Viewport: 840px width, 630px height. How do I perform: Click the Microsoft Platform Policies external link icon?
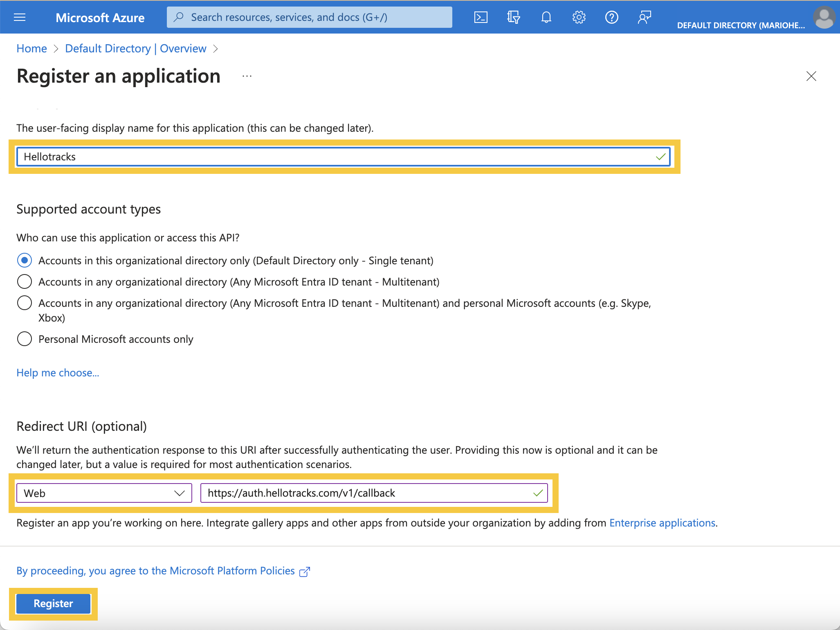coord(305,571)
